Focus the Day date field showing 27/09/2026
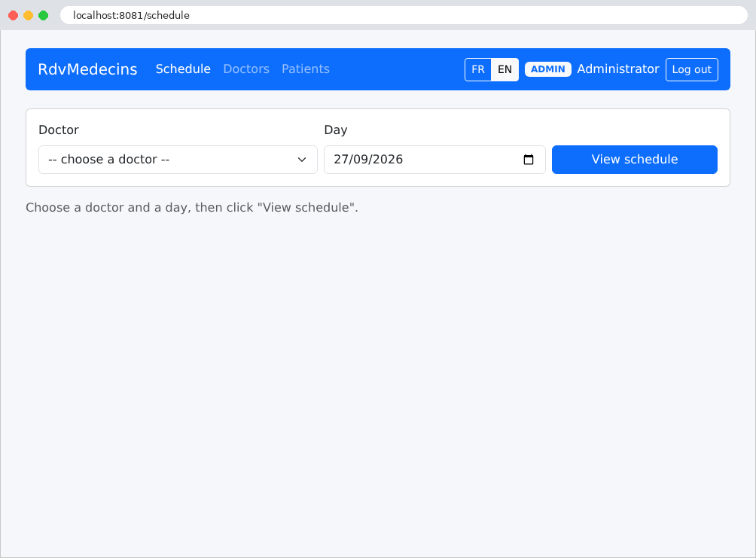 [x=434, y=160]
